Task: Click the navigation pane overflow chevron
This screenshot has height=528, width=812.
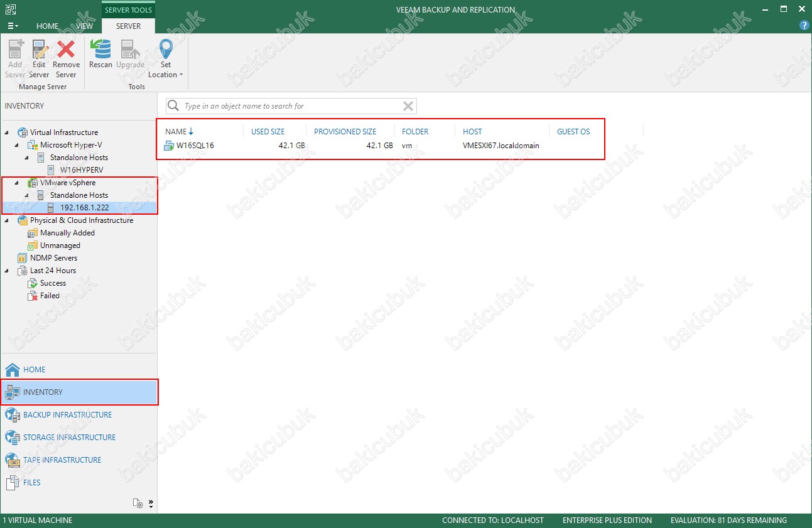Action: pos(151,503)
